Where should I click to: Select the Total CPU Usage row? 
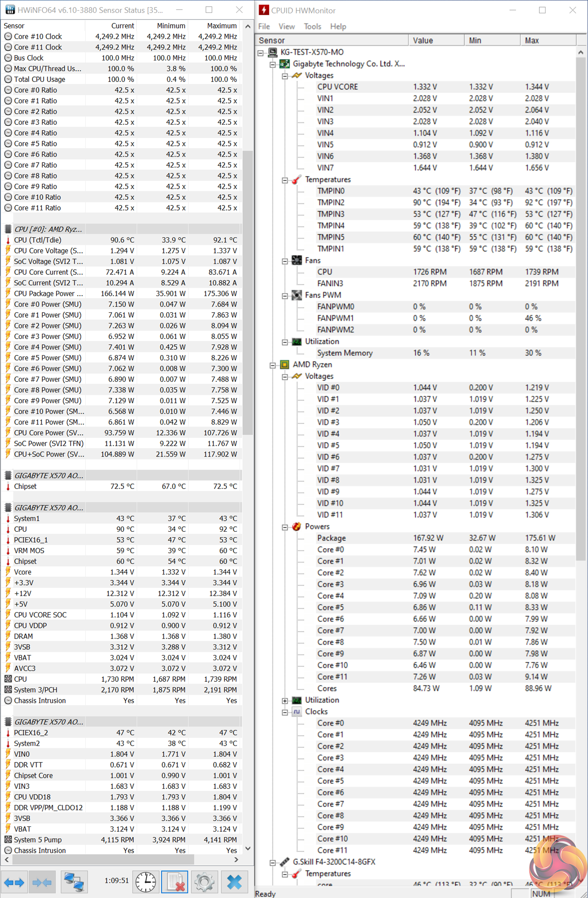[x=121, y=79]
